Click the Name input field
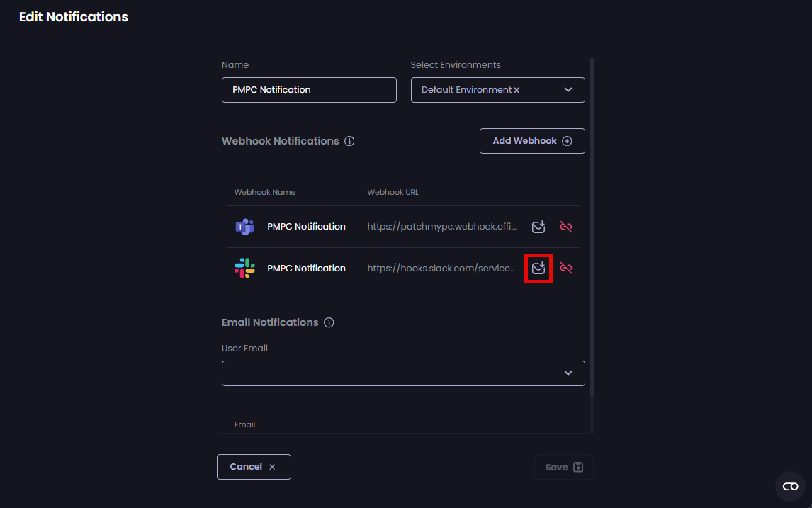Image resolution: width=812 pixels, height=508 pixels. pyautogui.click(x=309, y=89)
